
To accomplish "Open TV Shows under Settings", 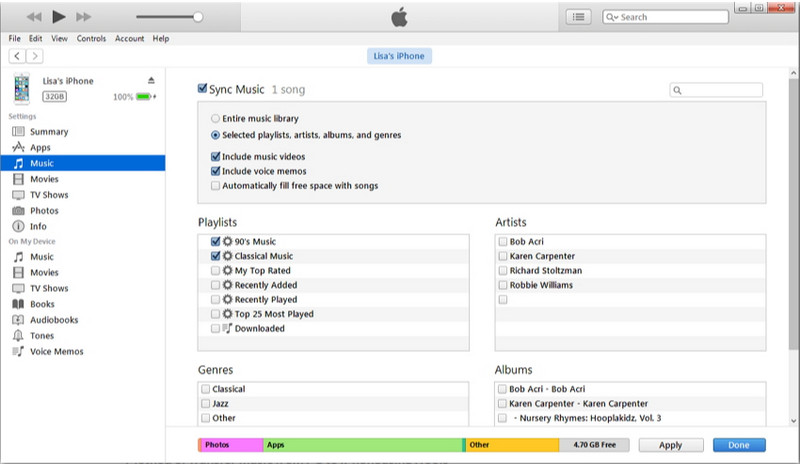I will point(83,195).
